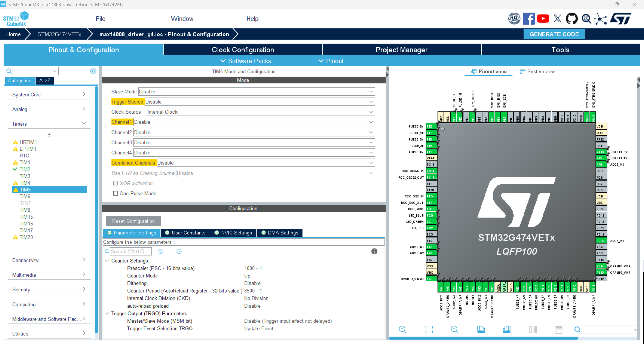Screen dimensions: 644x344
Task: Open the ST community network icon
Action: coord(600,19)
